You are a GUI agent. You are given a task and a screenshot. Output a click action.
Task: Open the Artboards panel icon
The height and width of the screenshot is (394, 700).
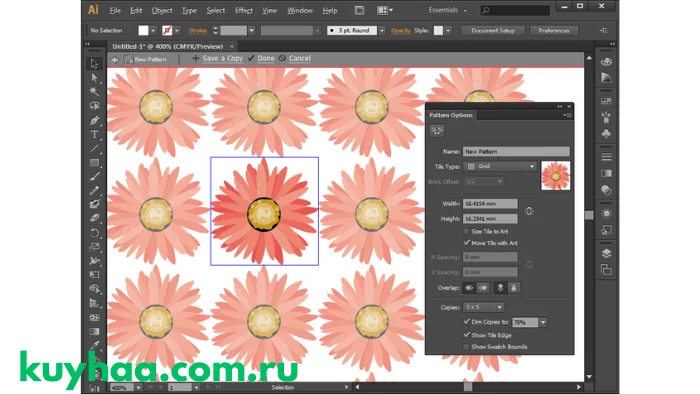606,270
